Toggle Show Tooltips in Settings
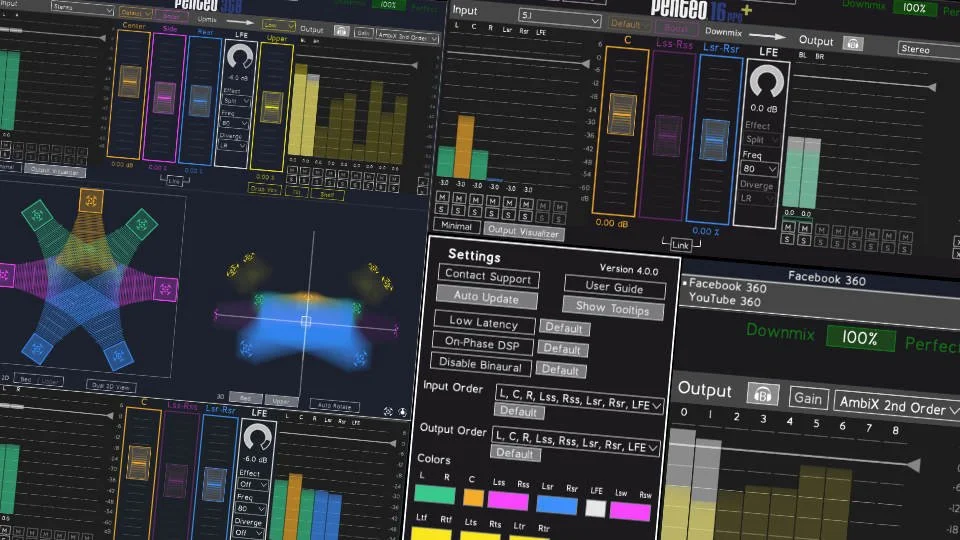The height and width of the screenshot is (540, 960). point(613,308)
